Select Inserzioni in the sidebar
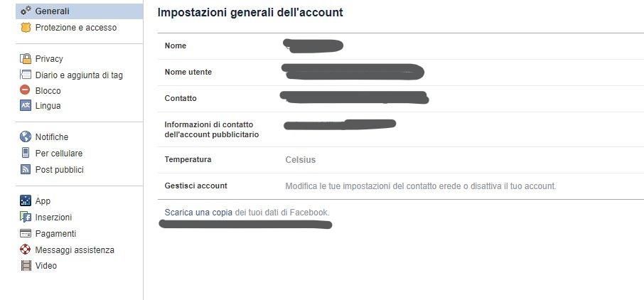The height and width of the screenshot is (300, 644). [53, 218]
